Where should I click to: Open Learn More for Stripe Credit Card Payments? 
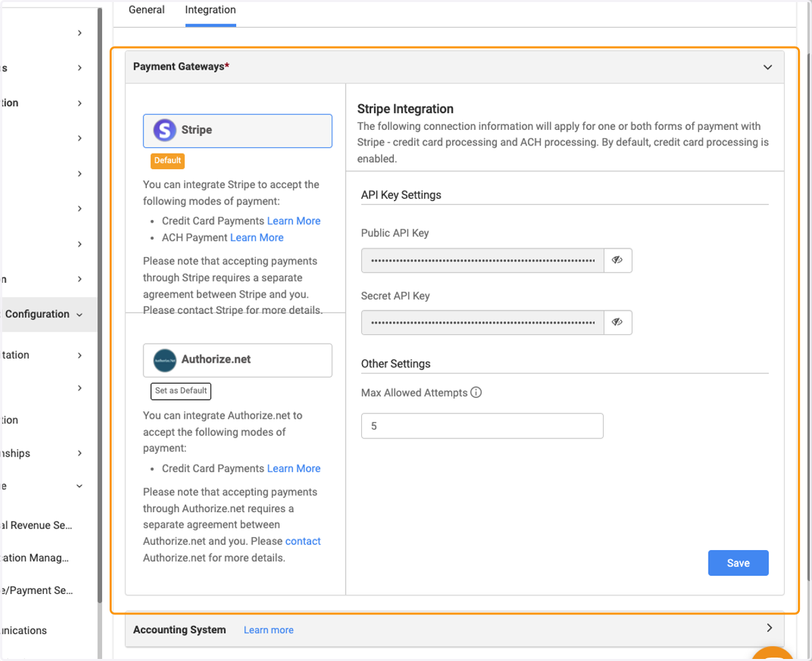[294, 221]
